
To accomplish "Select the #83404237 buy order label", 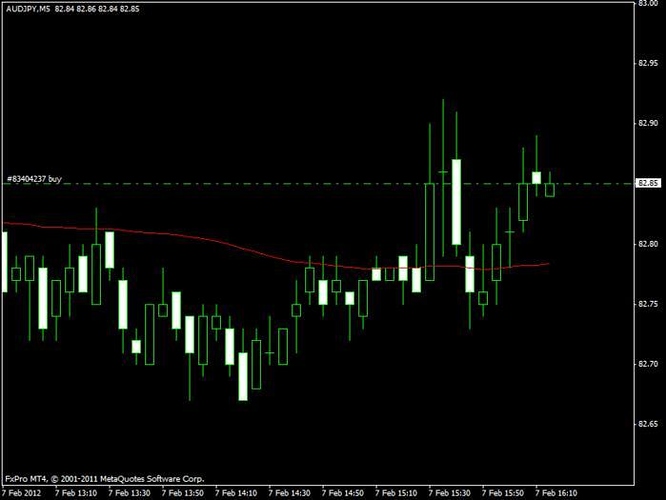I will 34,179.
